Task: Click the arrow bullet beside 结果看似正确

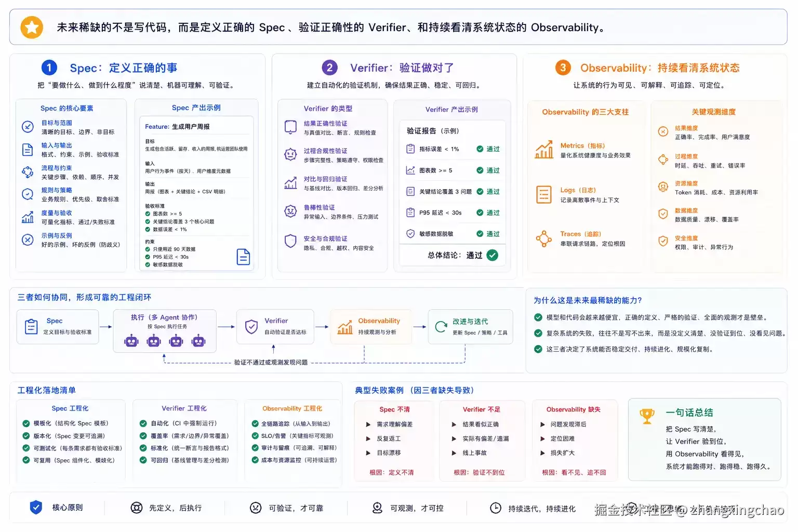Action: click(454, 424)
